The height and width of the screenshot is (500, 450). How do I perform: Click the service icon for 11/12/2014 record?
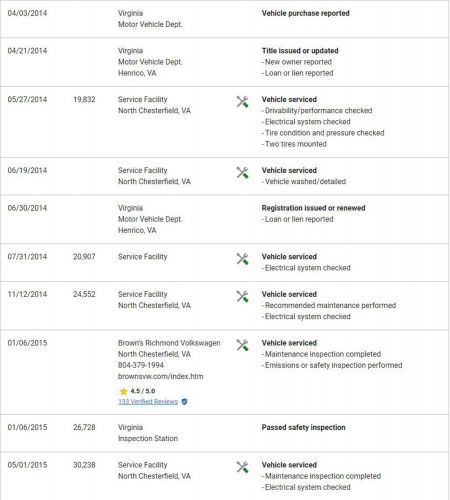(242, 296)
